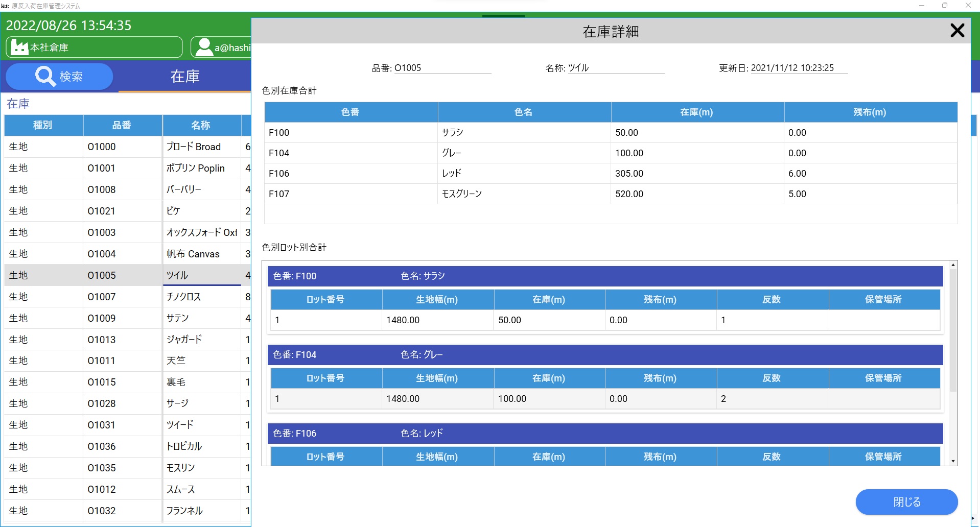Select row O1028 サージ
The width and height of the screenshot is (980, 527).
click(x=127, y=403)
